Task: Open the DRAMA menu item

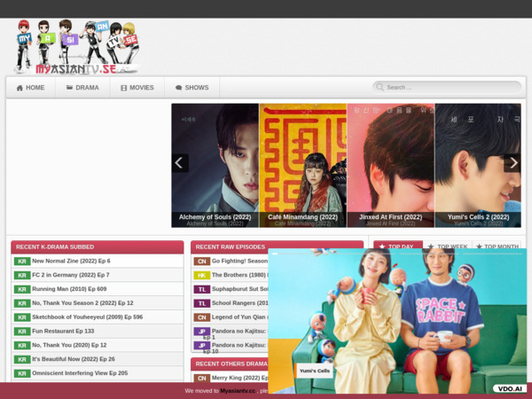Action: click(x=82, y=88)
